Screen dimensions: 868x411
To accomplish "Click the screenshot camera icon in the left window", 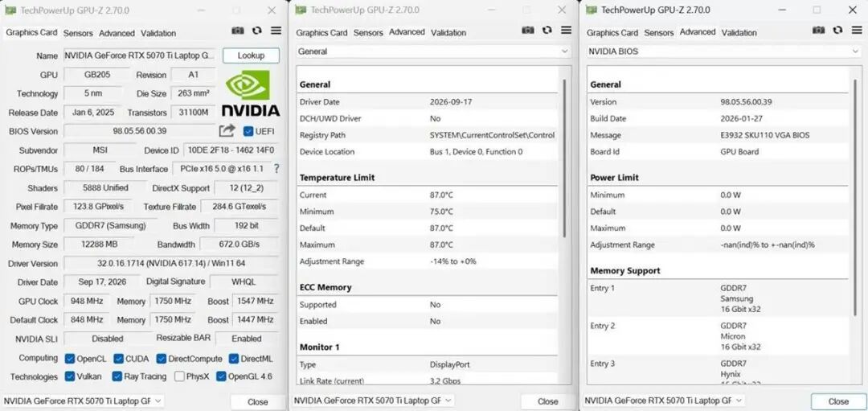I will pos(237,31).
